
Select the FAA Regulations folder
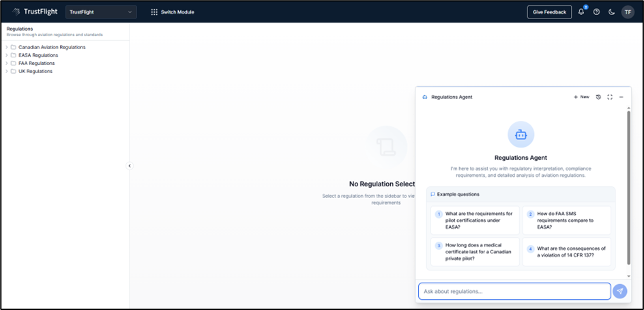[x=33, y=64]
